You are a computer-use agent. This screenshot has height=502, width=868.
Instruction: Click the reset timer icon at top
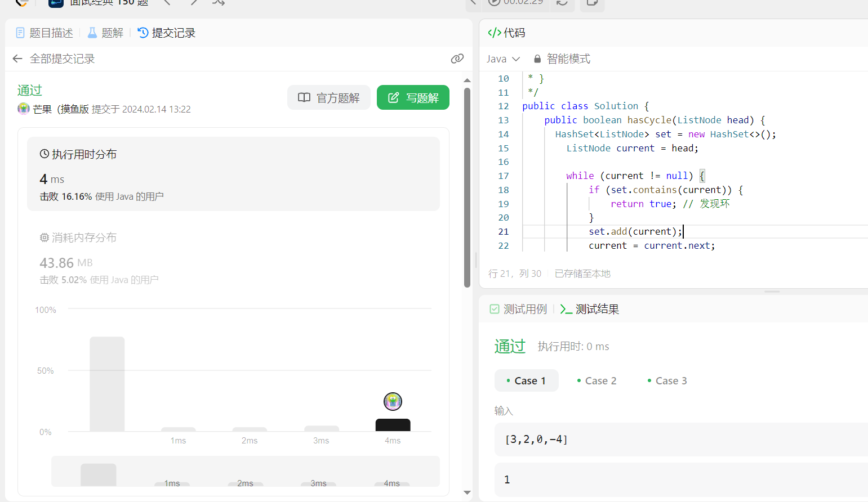562,2
